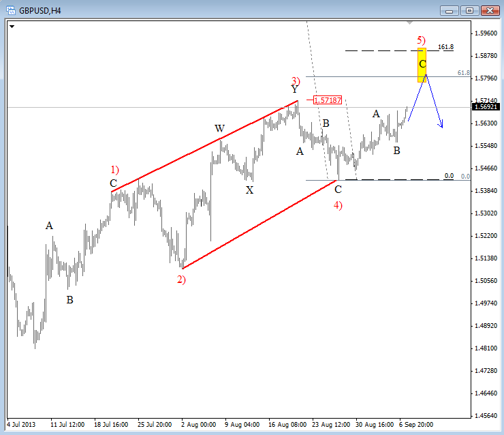504x435 pixels.
Task: Select the blue downward projection arrowhead
Action: click(x=442, y=125)
